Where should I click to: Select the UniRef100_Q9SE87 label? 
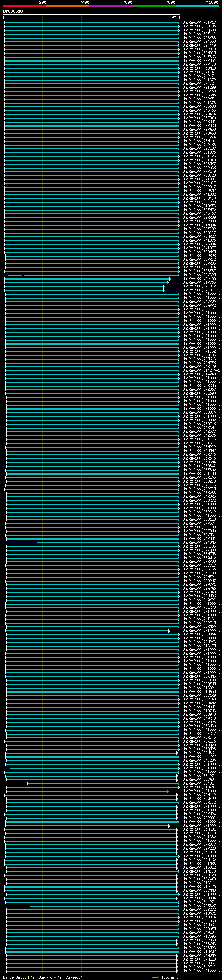[199, 148]
